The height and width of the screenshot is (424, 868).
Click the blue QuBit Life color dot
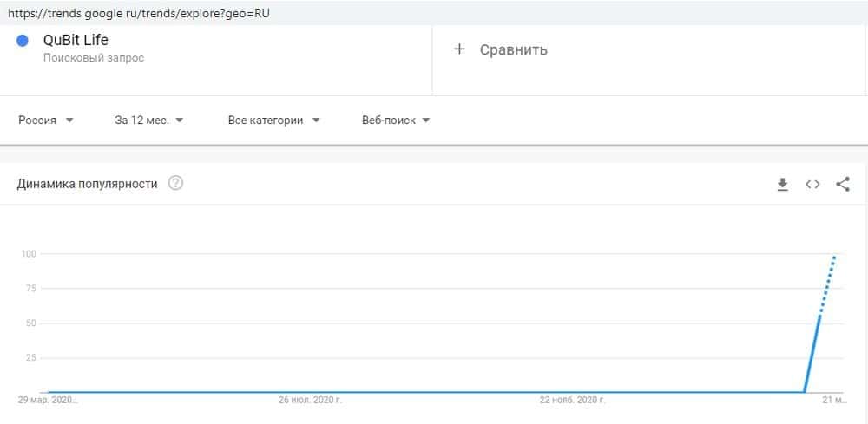point(23,41)
